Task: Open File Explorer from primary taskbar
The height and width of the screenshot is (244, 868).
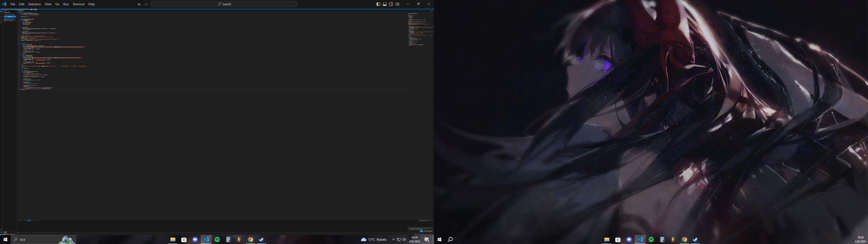Action: coord(173,239)
